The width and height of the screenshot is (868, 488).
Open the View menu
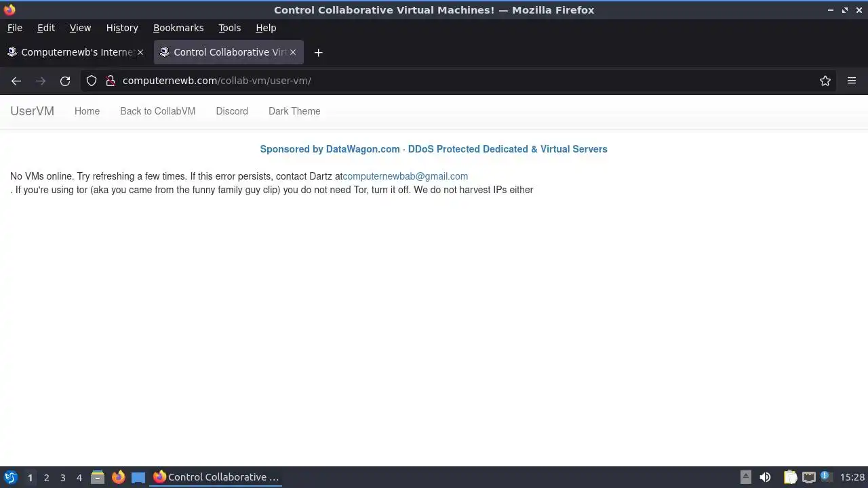coord(80,28)
